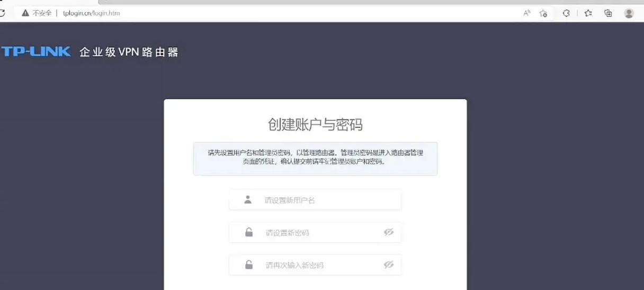This screenshot has height=290, width=644.
Task: Click the browser refresh icon
Action: 2,13
